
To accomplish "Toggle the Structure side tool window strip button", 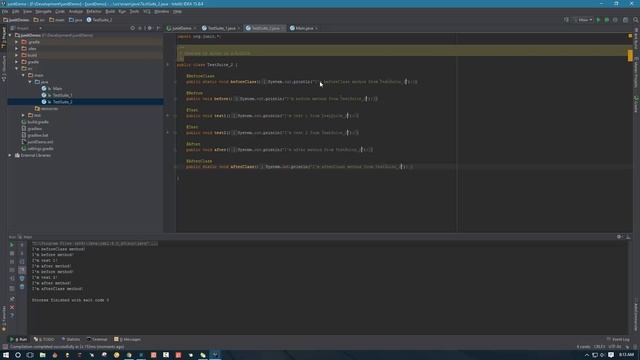I will point(4,68).
